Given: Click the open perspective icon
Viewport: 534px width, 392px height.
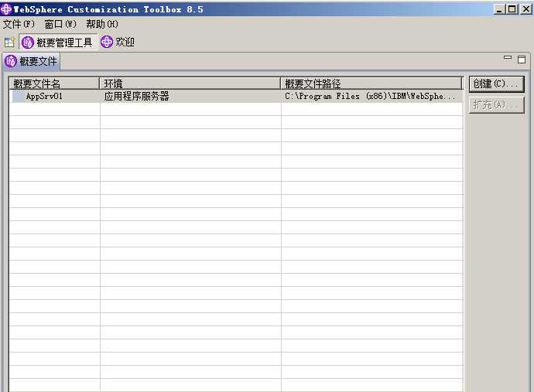Looking at the screenshot, I should coord(9,43).
